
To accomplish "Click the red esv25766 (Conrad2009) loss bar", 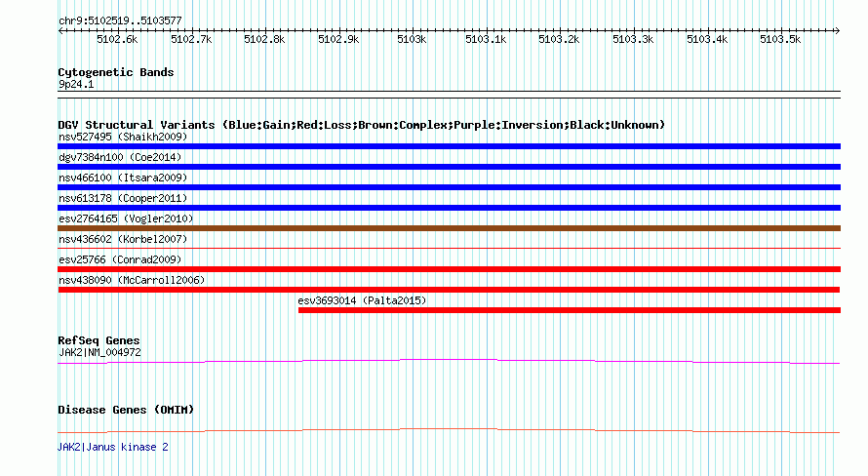I will 449,269.
